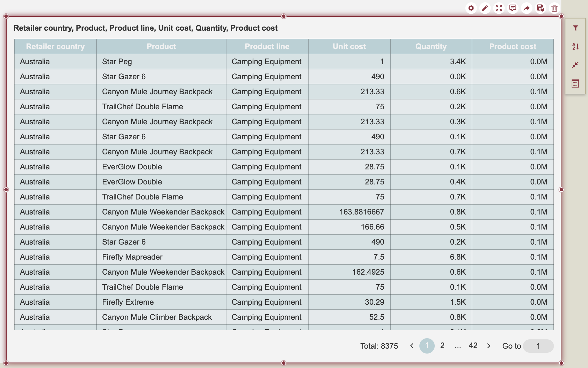588x368 pixels.
Task: Open the filter funnel icon
Action: [x=575, y=28]
